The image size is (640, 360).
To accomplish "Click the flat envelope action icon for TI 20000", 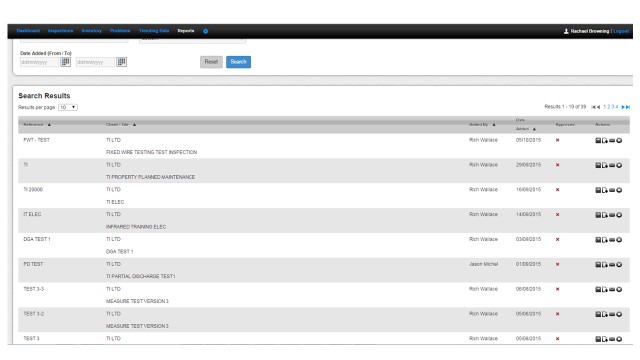I will pyautogui.click(x=612, y=190).
